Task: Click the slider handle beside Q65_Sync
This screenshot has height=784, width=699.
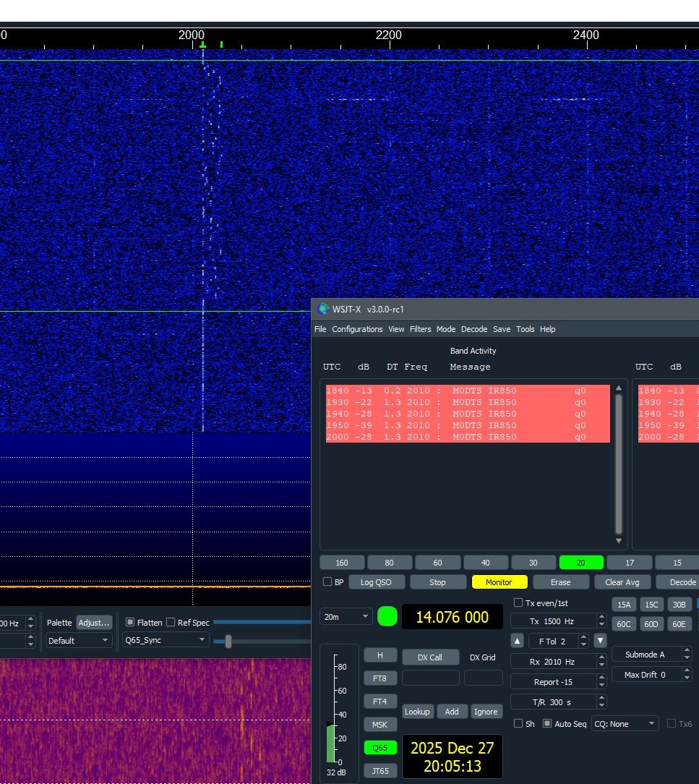Action: (228, 641)
